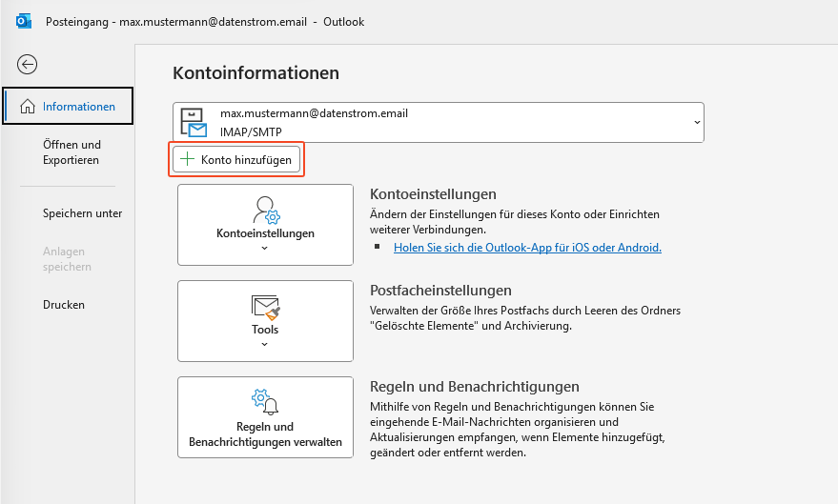Viewport: 838px width, 504px height.
Task: Click the Kontoinformationen page heading
Action: (255, 72)
